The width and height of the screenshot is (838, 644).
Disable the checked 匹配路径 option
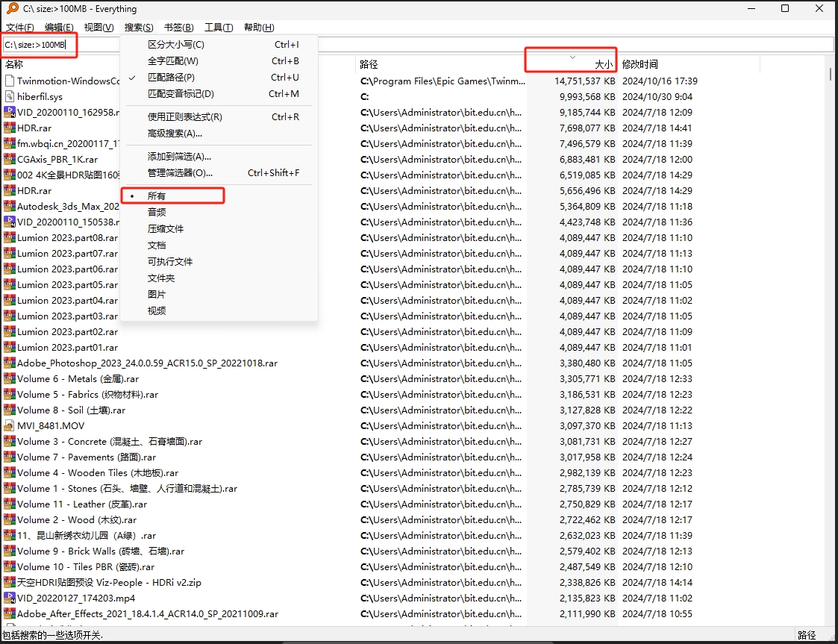219,78
